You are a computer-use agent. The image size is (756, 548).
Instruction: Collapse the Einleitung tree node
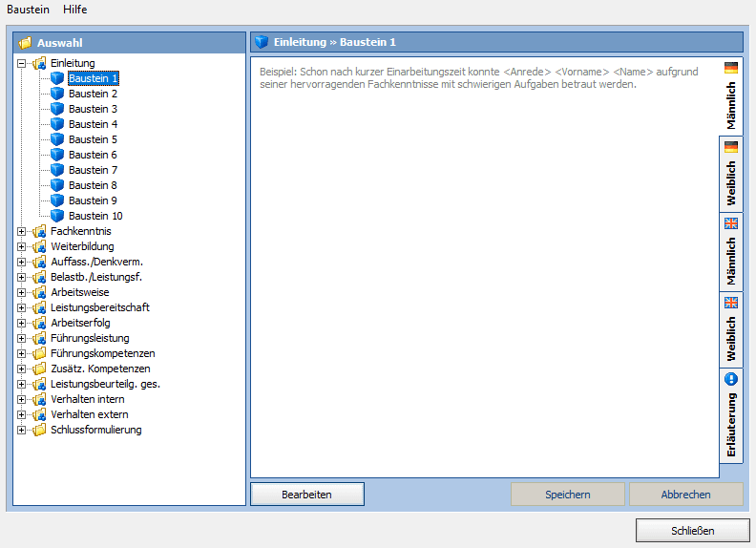pos(21,63)
